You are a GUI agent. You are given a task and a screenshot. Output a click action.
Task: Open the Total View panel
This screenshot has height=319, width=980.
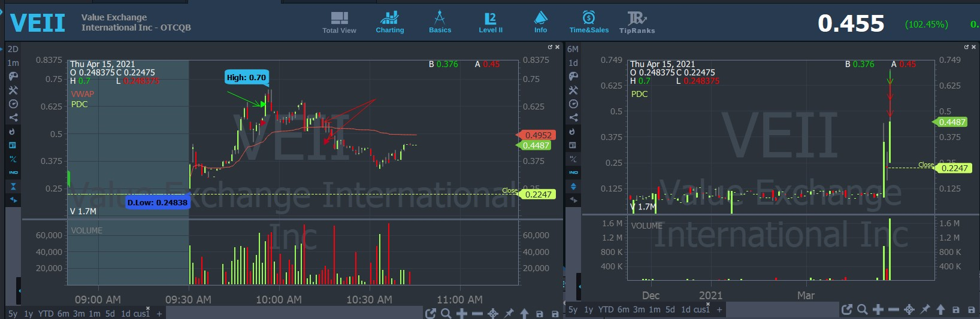339,22
